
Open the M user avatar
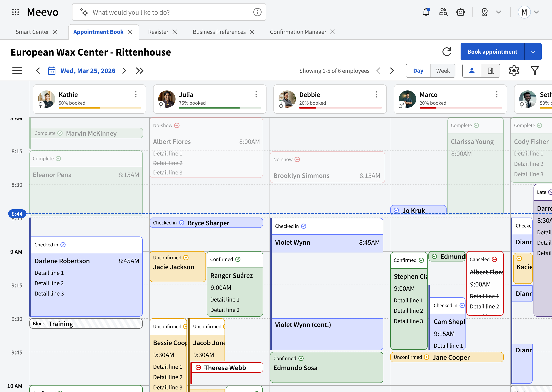524,12
